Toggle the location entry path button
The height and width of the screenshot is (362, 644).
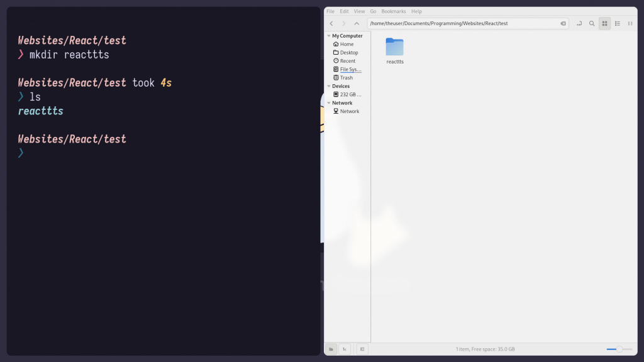tap(579, 24)
